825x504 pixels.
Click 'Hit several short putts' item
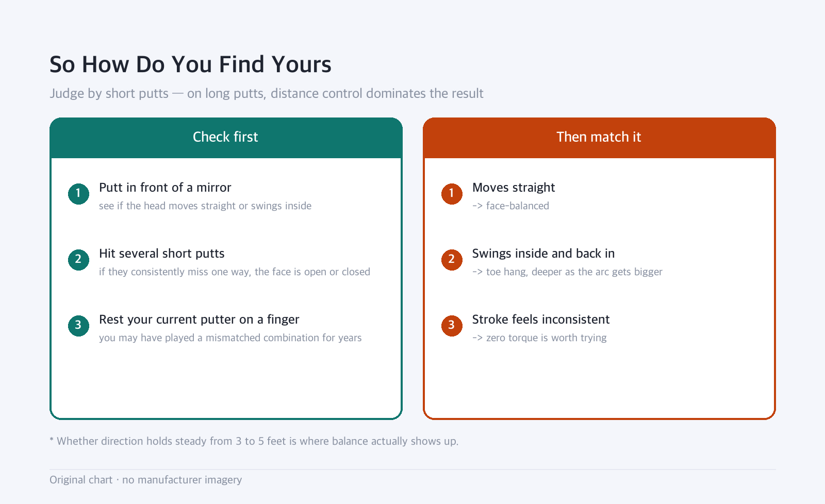(x=162, y=254)
